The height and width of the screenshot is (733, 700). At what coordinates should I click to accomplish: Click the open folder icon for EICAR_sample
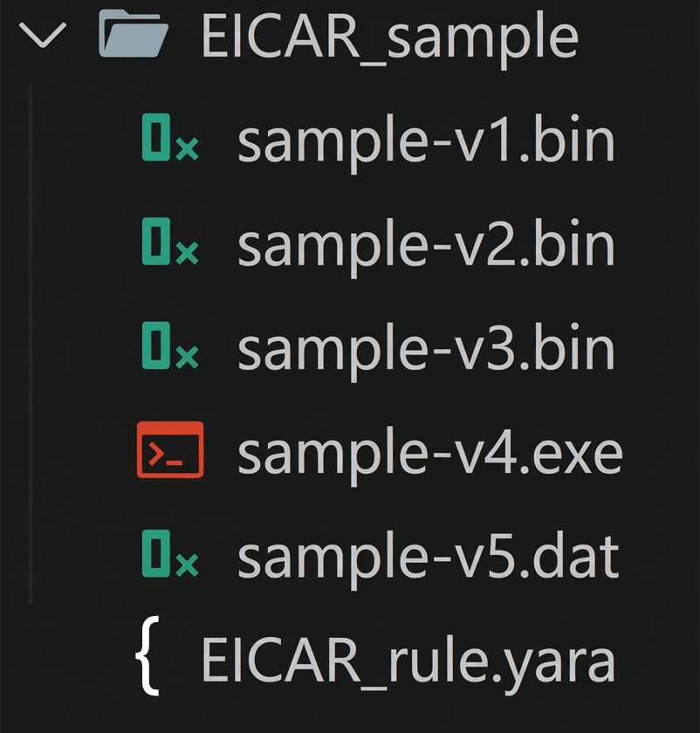tap(134, 36)
